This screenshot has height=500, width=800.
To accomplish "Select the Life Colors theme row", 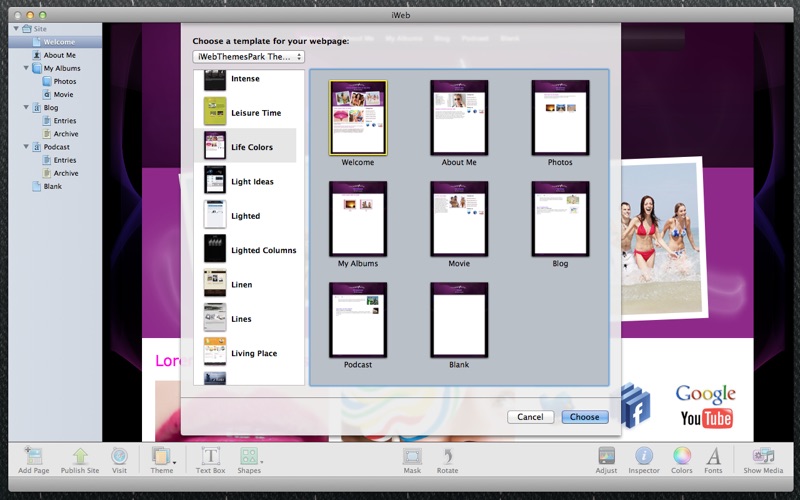I will (245, 146).
